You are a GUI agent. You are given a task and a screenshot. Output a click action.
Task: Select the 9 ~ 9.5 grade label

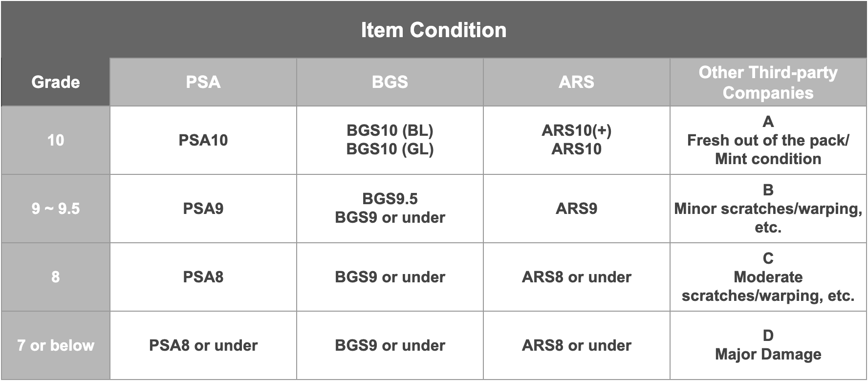(x=56, y=209)
